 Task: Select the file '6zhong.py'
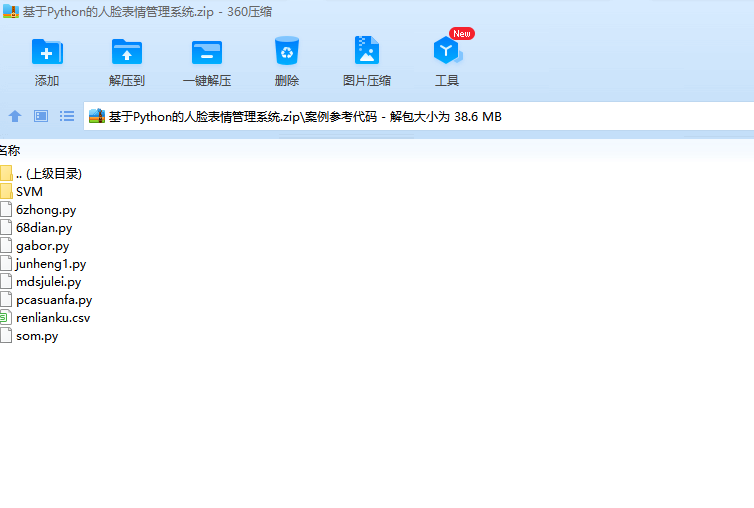pos(46,210)
